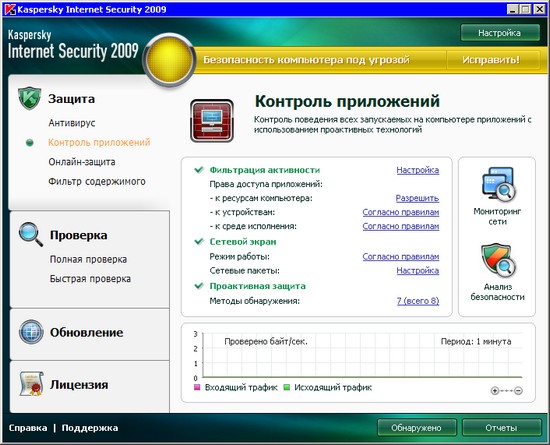Click the pink Входящий трафик legend swatch
The width and height of the screenshot is (550, 445).
pyautogui.click(x=197, y=387)
